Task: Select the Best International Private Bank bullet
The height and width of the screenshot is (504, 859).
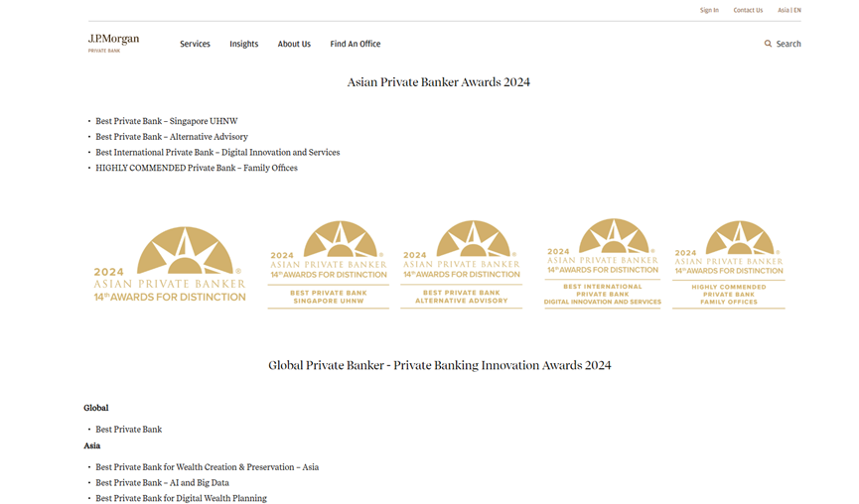Action: (217, 152)
